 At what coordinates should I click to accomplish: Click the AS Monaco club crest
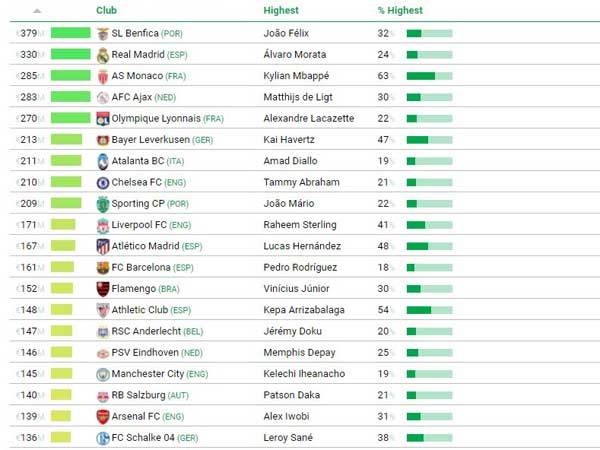click(x=102, y=76)
